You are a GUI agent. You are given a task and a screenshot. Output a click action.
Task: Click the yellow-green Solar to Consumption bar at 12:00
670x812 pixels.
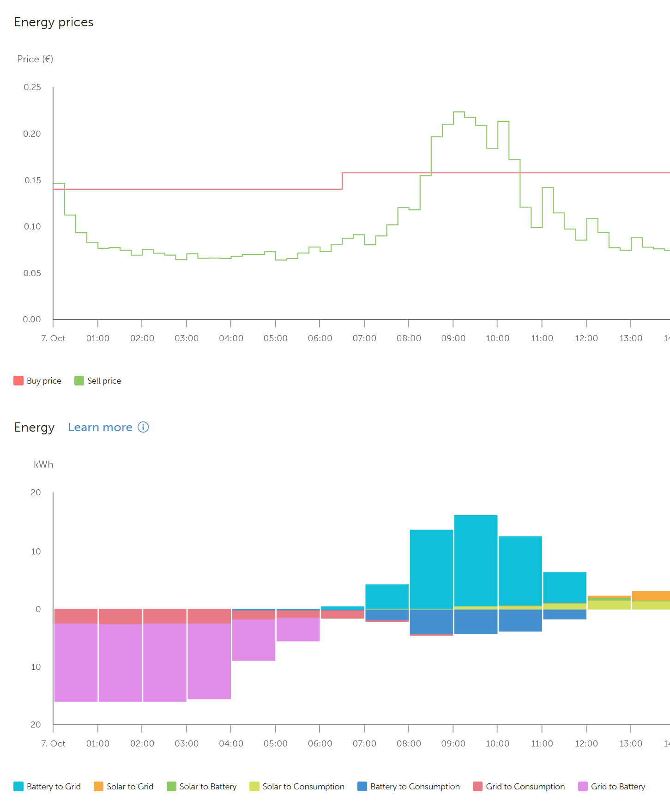pyautogui.click(x=609, y=605)
